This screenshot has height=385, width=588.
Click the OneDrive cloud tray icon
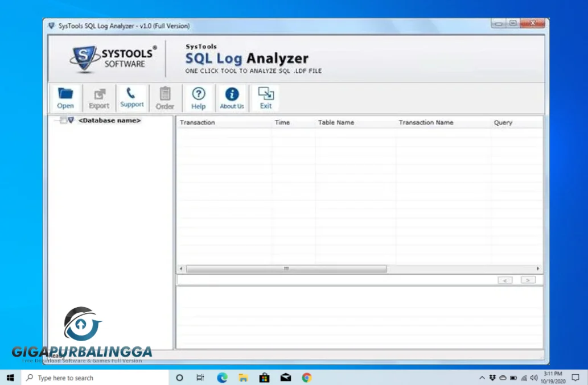coord(503,378)
